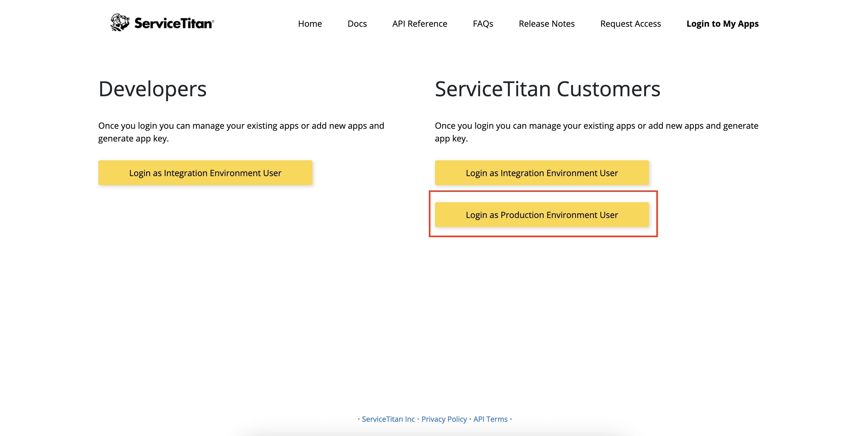View the Release Notes page

pos(547,24)
